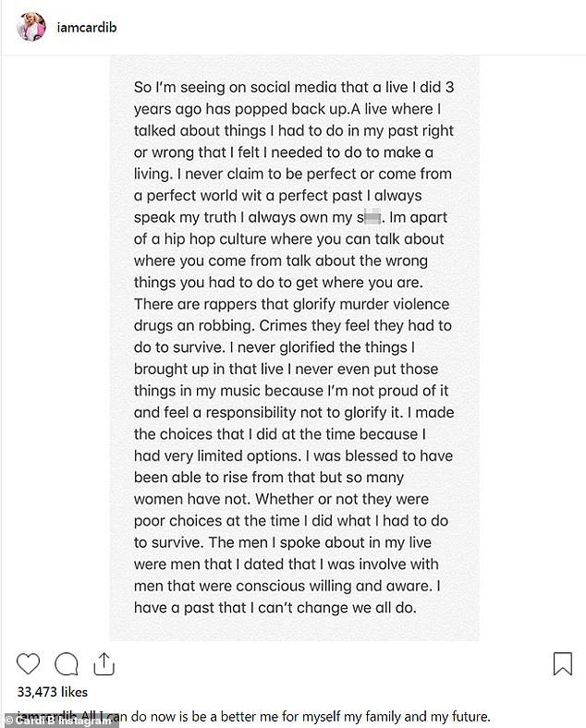Click the line "men that were conscious willing and aware"
586x728 pixels.
coord(287,586)
